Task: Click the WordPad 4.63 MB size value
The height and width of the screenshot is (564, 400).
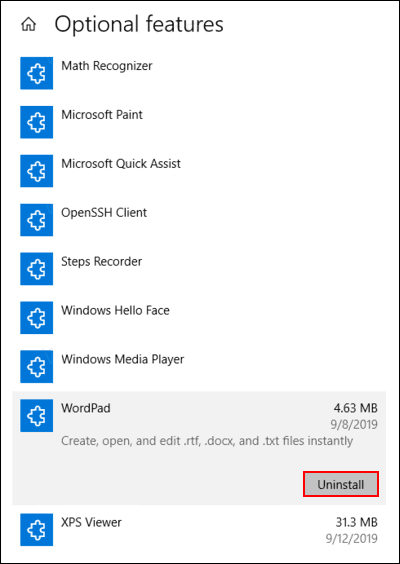Action: coord(355,408)
